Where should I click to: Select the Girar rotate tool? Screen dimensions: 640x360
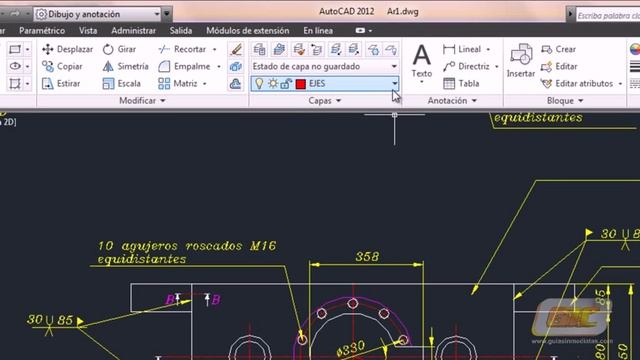pos(119,49)
